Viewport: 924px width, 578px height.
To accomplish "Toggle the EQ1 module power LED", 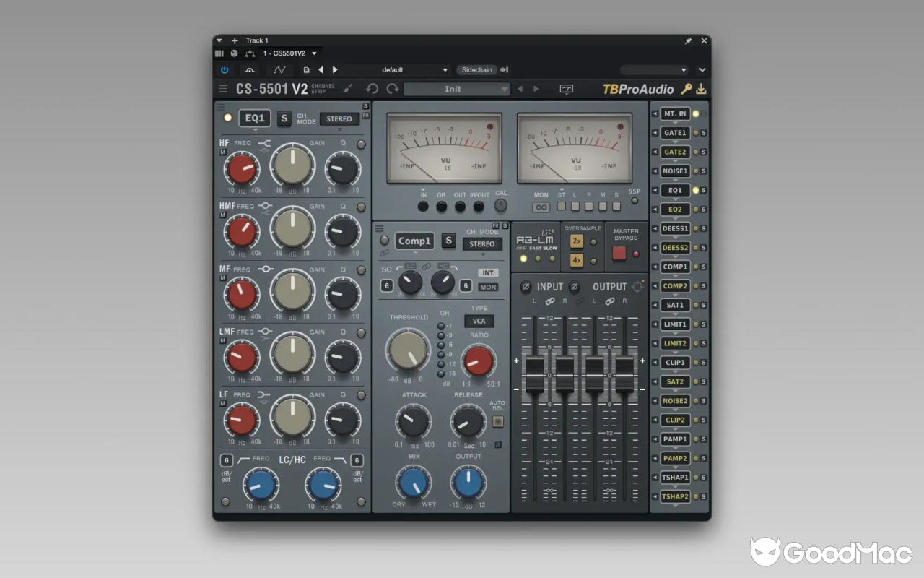I will point(228,118).
